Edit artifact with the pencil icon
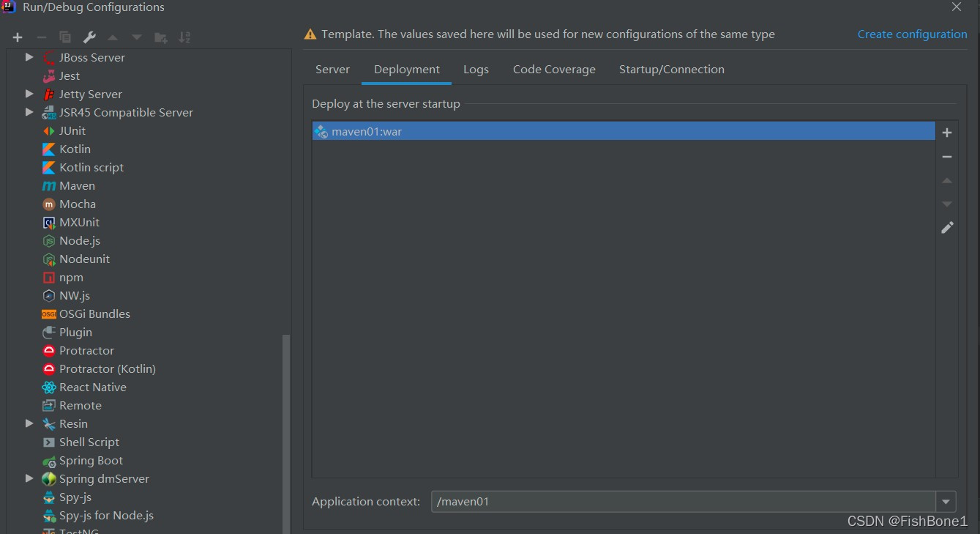The height and width of the screenshot is (534, 980). pos(947,228)
